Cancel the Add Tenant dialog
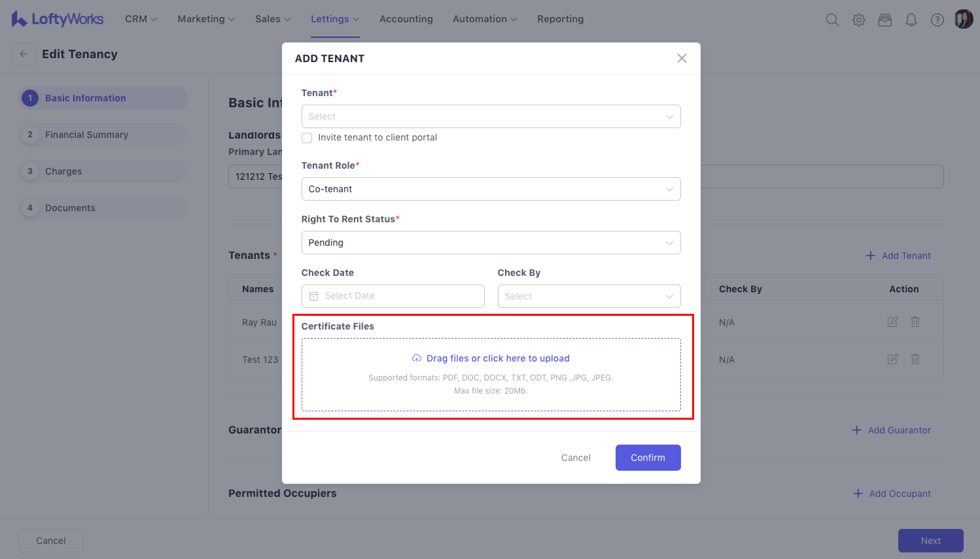 [x=575, y=458]
